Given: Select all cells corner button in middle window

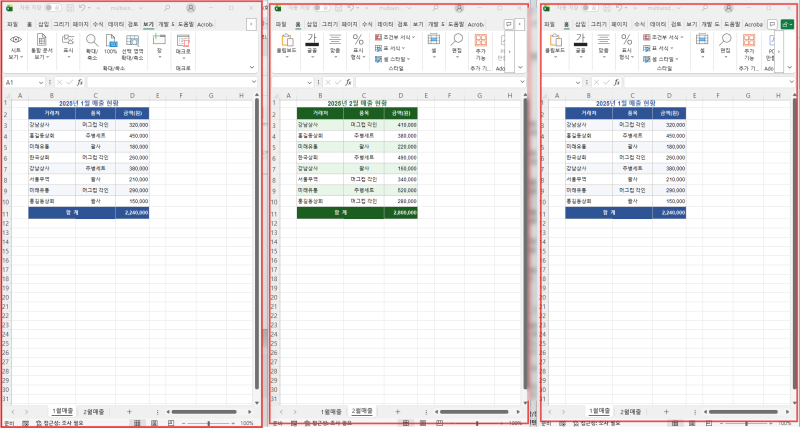Looking at the screenshot, I should tap(274, 95).
